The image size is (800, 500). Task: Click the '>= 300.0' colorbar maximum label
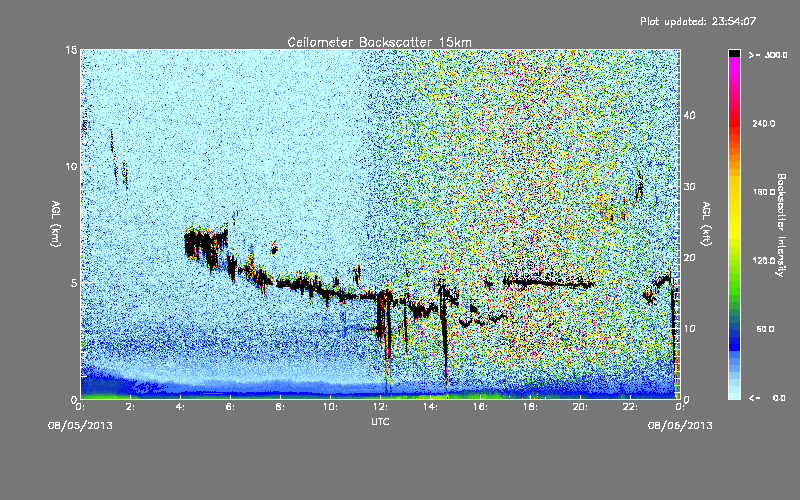click(x=768, y=55)
